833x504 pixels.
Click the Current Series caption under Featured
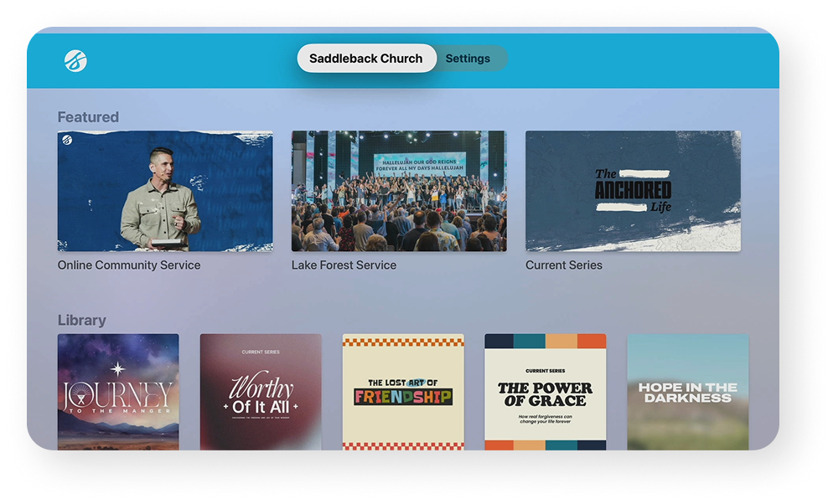coord(564,265)
